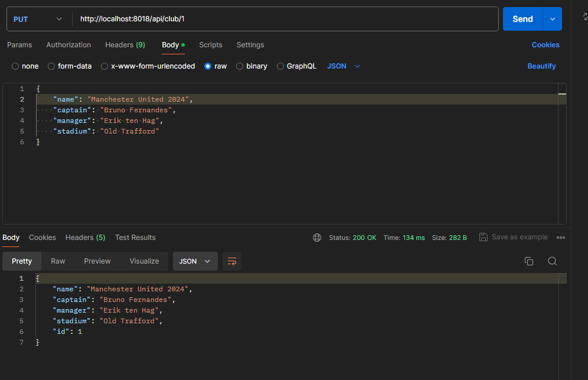
Task: Click "Erik ten Hag" in request body
Action: pyautogui.click(x=129, y=121)
